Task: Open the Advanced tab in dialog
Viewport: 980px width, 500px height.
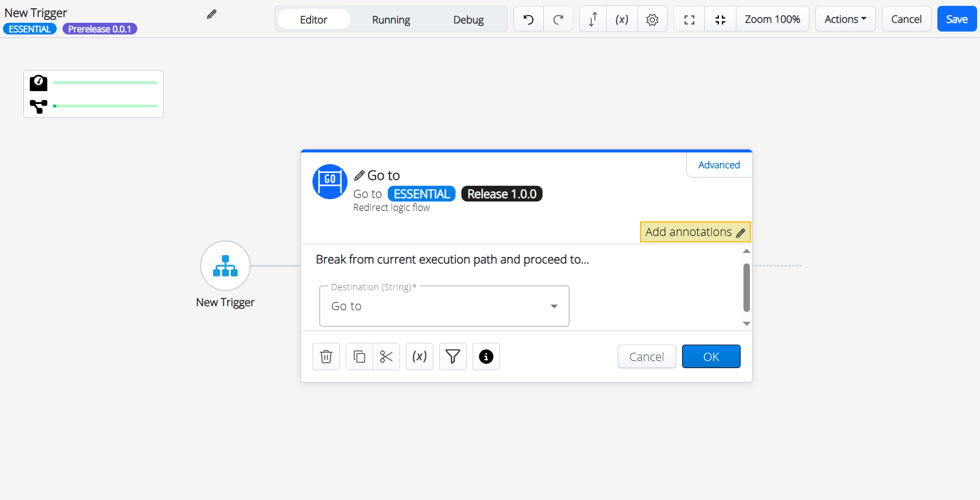Action: 719,165
